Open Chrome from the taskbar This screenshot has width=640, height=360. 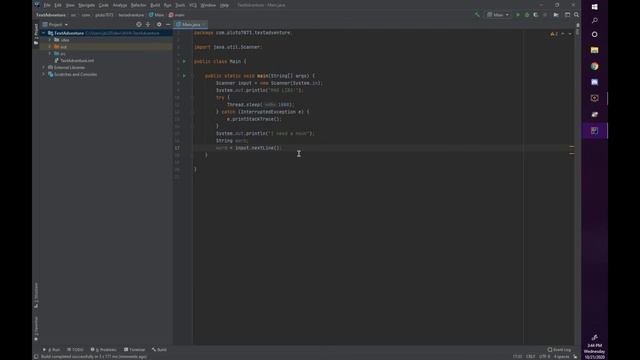[595, 66]
